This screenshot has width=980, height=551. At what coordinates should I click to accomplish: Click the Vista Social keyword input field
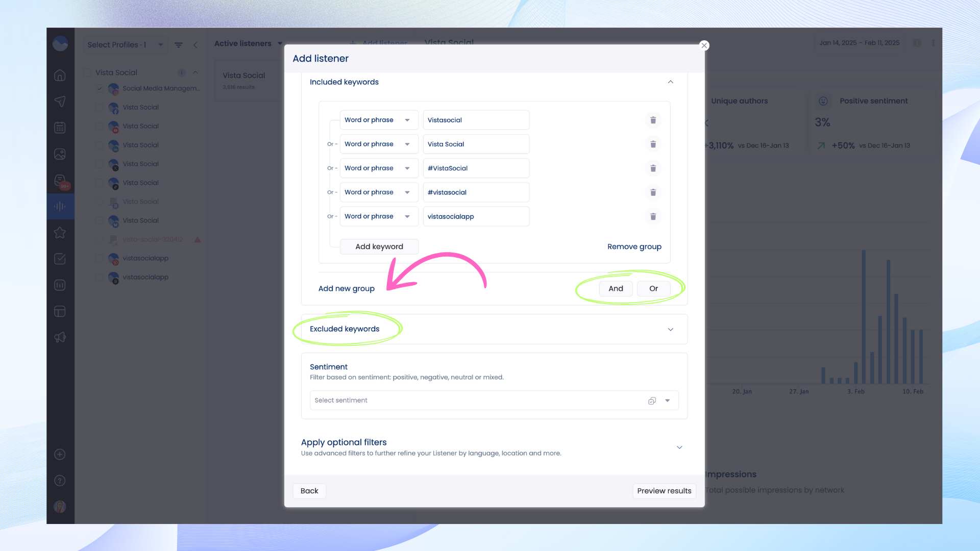476,144
